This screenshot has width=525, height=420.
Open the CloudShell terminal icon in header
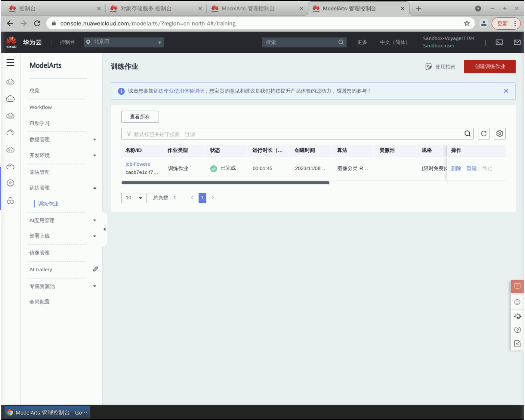(499, 42)
